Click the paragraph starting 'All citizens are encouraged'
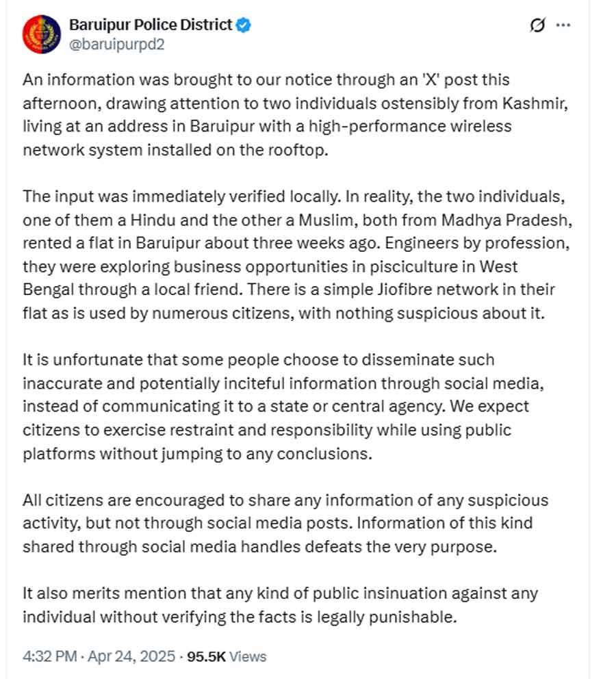Screen dimensions: 616x679 point(285,523)
